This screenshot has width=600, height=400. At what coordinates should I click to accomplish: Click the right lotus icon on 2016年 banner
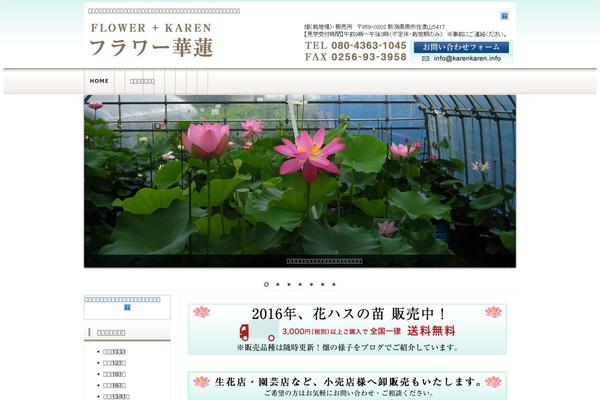tap(493, 312)
